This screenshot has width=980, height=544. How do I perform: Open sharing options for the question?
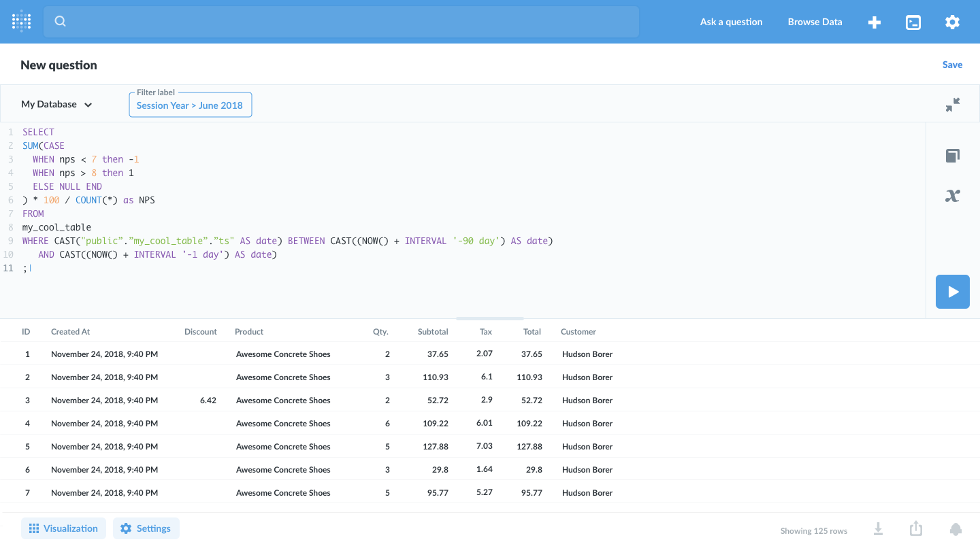pyautogui.click(x=915, y=528)
